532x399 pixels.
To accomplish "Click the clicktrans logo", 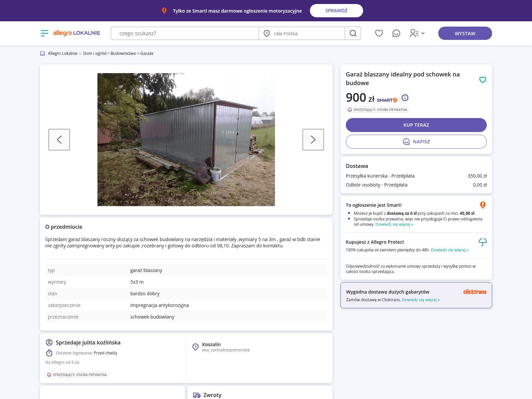I will click(x=475, y=292).
